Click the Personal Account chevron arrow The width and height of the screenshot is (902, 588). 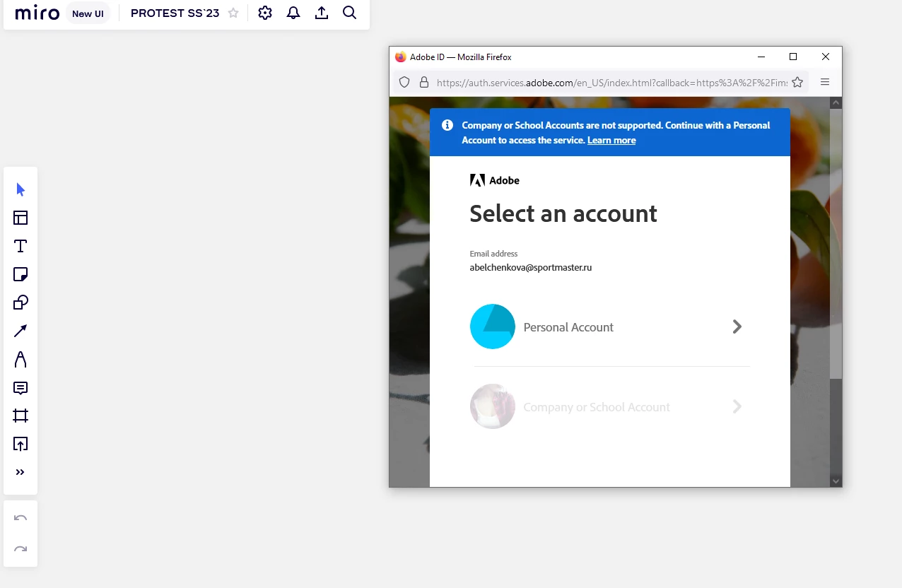pyautogui.click(x=737, y=327)
